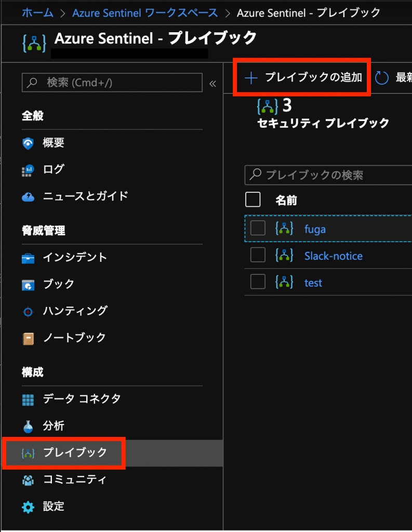412x532 pixels.
Task: Click the Slack-notice playbook row icon
Action: point(284,255)
